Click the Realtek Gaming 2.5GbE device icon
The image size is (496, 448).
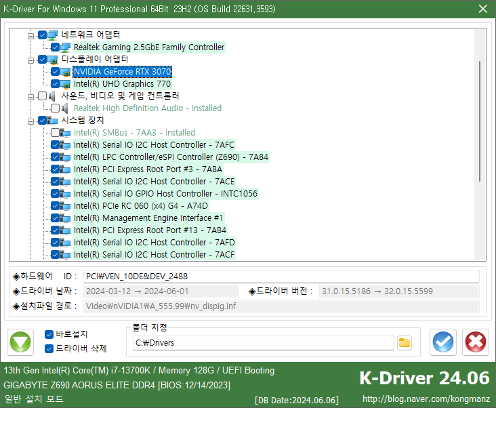click(65, 47)
